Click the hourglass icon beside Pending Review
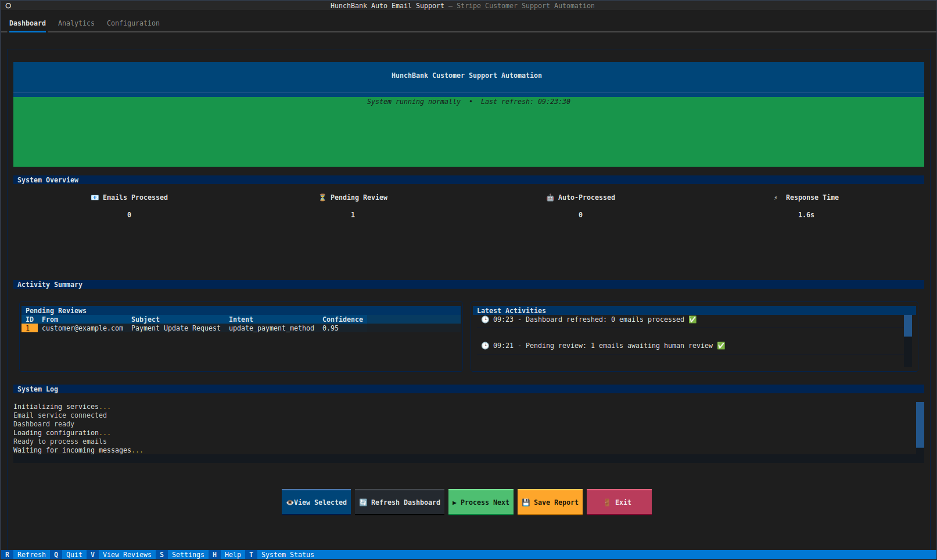The height and width of the screenshot is (560, 937). click(322, 198)
